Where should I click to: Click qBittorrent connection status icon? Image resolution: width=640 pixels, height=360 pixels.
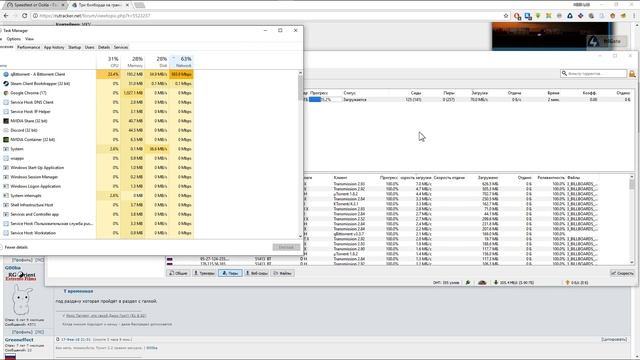[x=468, y=282]
